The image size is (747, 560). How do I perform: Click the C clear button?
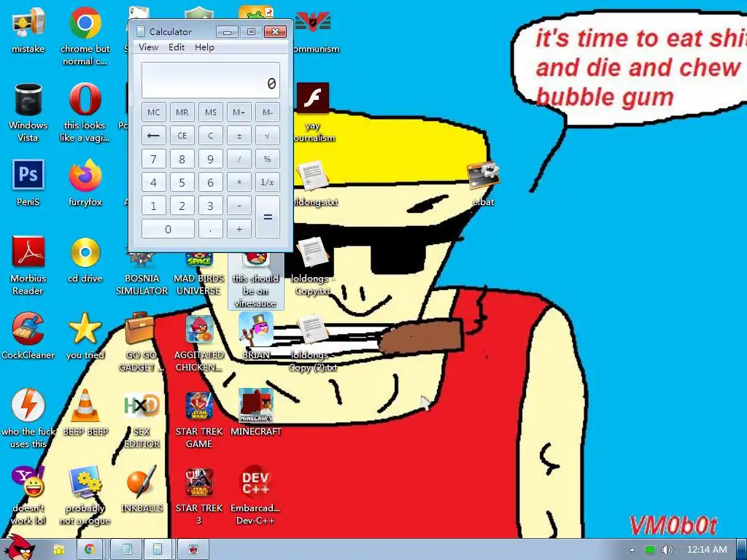[x=211, y=135]
